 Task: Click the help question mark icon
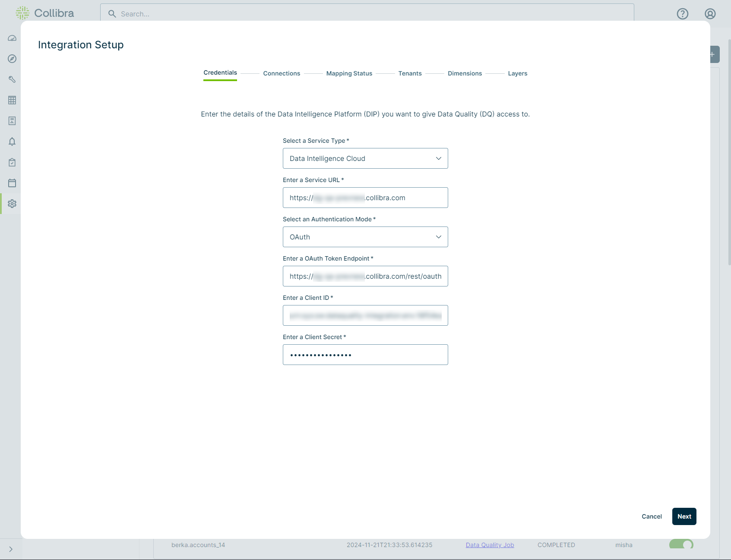(x=682, y=14)
